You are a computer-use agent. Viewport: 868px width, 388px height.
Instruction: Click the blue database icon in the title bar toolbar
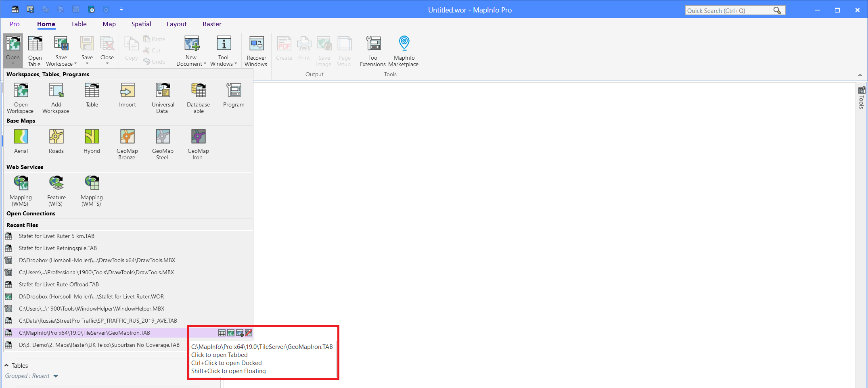point(91,9)
